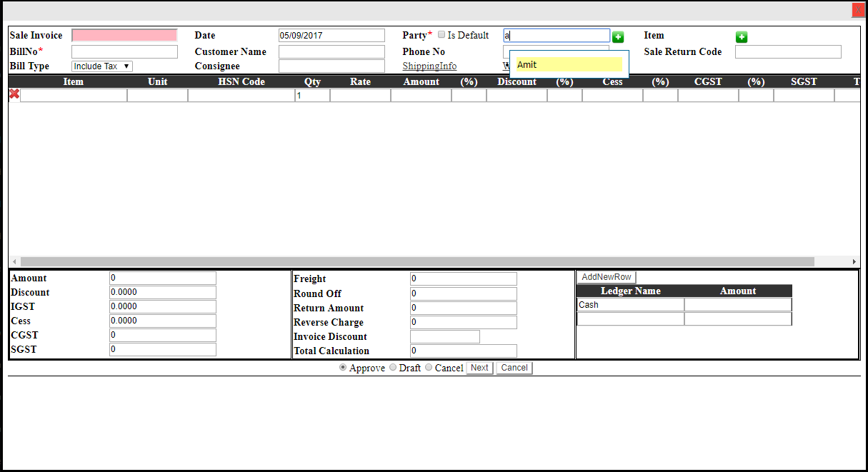Image resolution: width=868 pixels, height=472 pixels.
Task: Click AddNewRow in ledger panel
Action: pyautogui.click(x=606, y=277)
